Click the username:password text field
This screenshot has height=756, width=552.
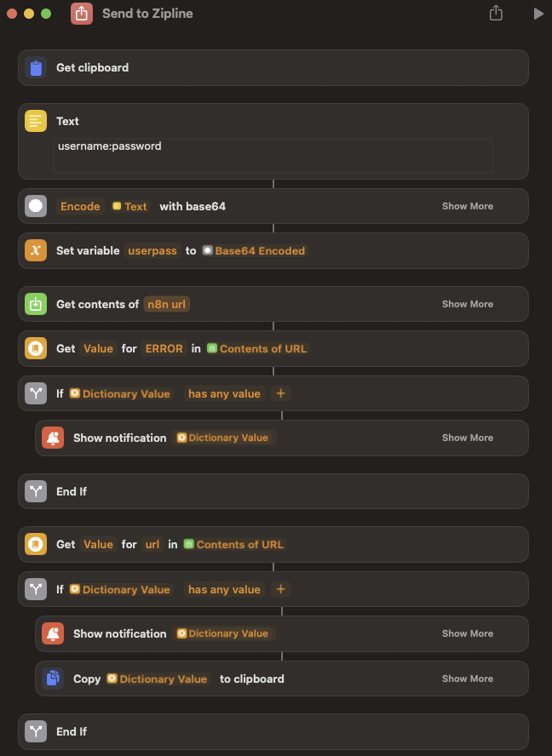[x=273, y=155]
